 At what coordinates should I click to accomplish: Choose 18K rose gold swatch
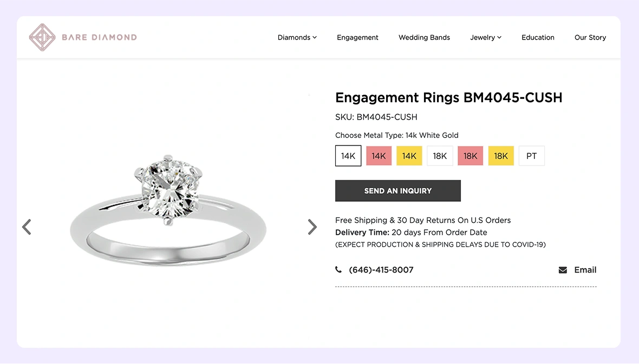coord(471,156)
